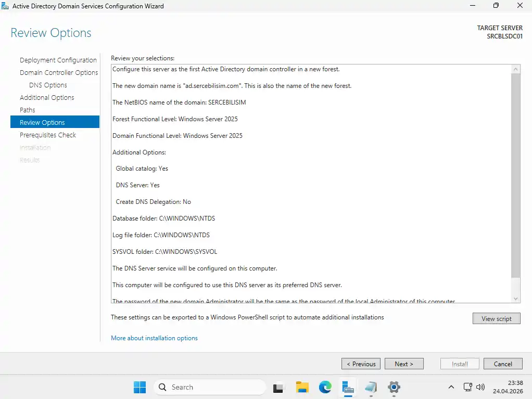This screenshot has width=532, height=399.
Task: Open Task View from taskbar
Action: pyautogui.click(x=278, y=387)
